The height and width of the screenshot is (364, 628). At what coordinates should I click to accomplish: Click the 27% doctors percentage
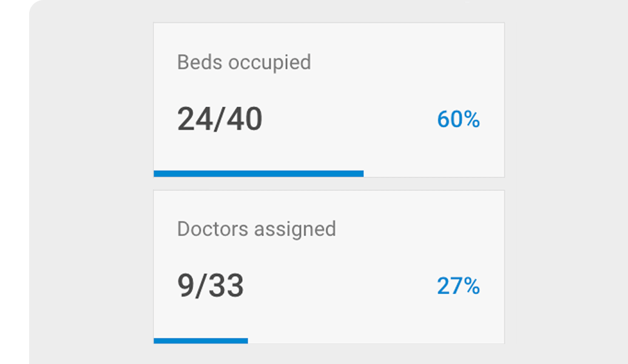coord(458,286)
